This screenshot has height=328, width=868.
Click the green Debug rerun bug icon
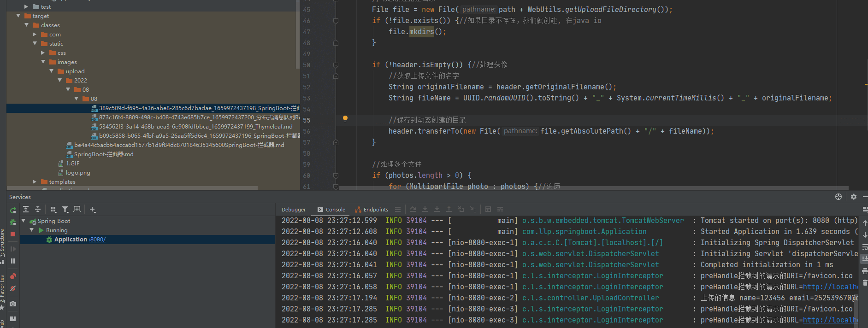(x=13, y=222)
